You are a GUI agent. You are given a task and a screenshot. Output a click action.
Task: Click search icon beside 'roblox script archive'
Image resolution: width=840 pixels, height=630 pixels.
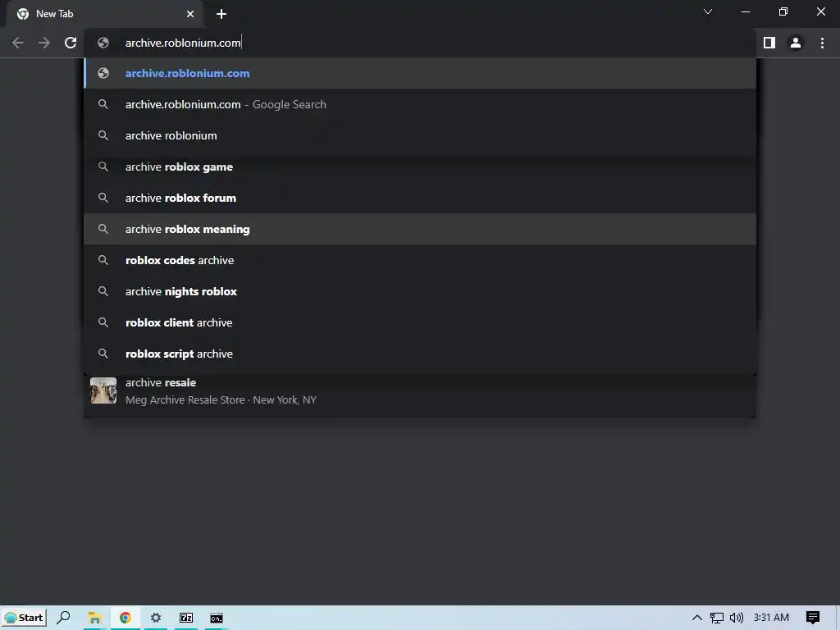point(103,354)
